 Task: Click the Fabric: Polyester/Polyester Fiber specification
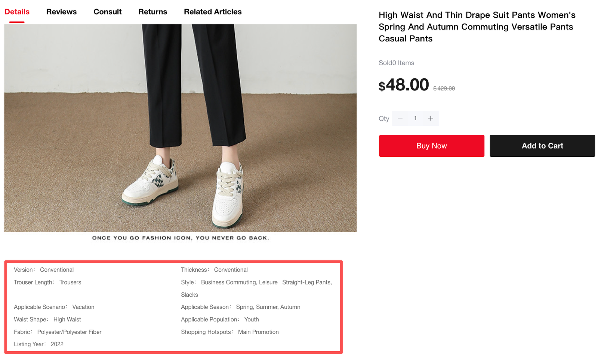pyautogui.click(x=58, y=332)
